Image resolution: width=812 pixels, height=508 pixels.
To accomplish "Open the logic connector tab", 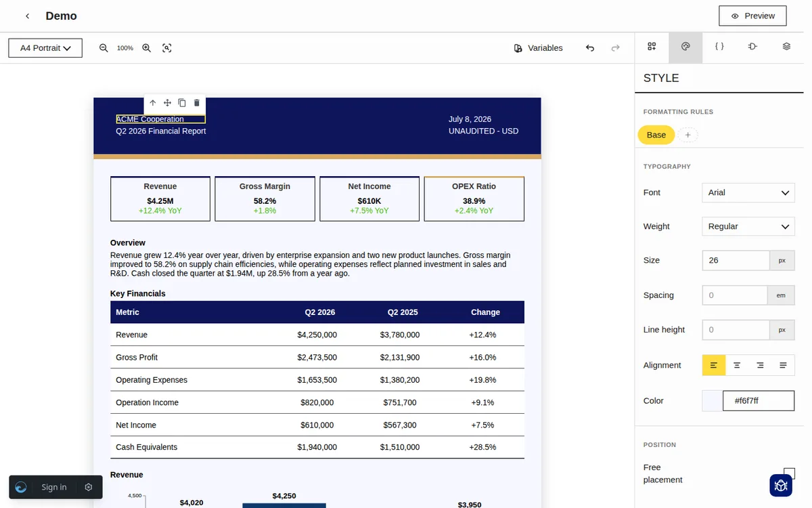I will 752,47.
